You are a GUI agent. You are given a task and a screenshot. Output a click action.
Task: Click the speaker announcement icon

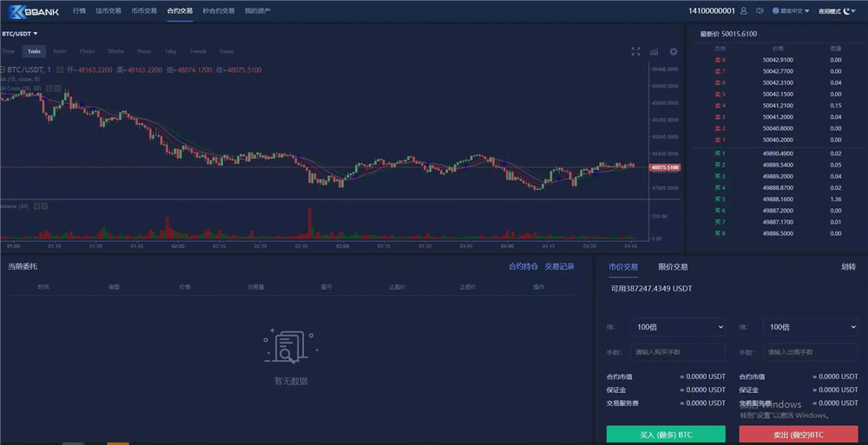759,11
